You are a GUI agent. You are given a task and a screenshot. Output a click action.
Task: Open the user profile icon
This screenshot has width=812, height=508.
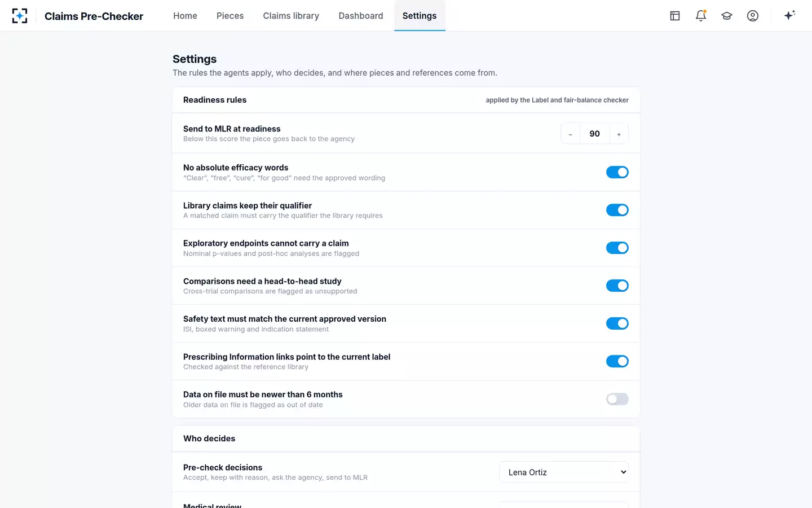click(x=753, y=16)
